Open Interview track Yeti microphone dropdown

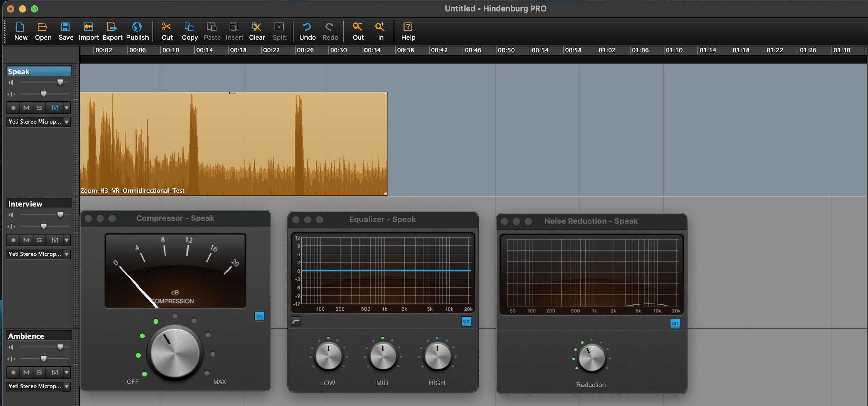point(67,254)
